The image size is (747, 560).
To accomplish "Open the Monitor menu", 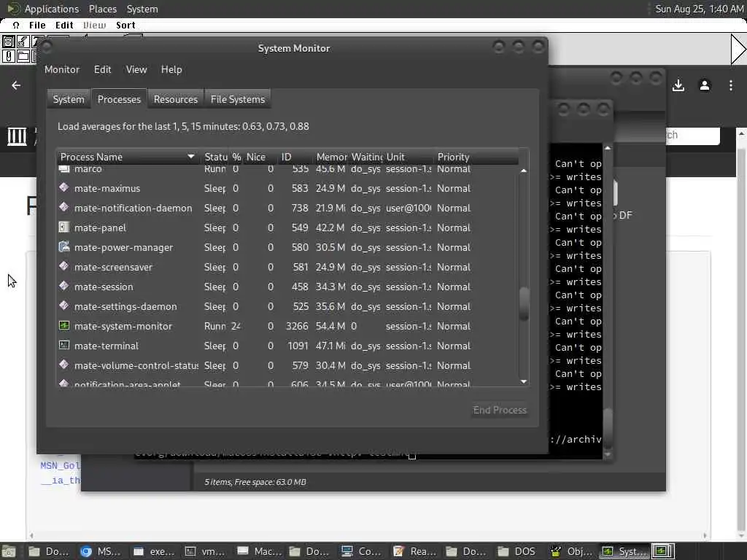I will tap(62, 69).
